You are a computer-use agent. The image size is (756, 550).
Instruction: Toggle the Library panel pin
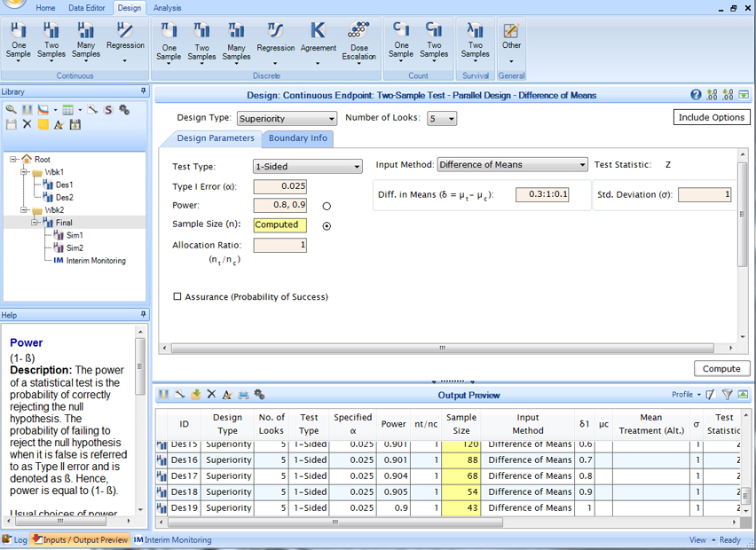pos(143,90)
